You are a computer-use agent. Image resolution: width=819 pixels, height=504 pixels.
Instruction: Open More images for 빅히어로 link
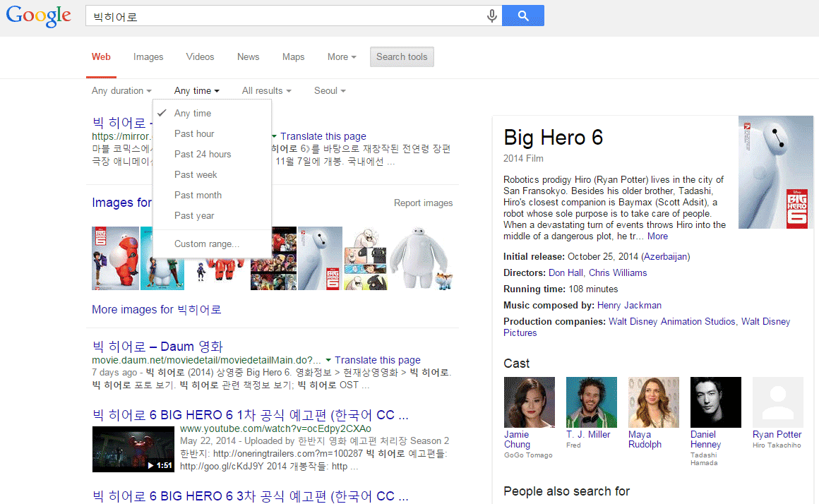[x=157, y=310]
